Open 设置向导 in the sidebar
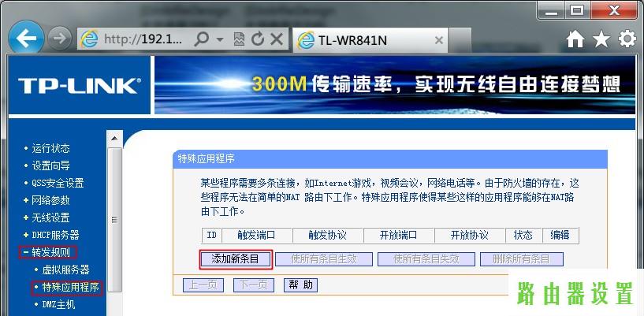 pos(50,165)
